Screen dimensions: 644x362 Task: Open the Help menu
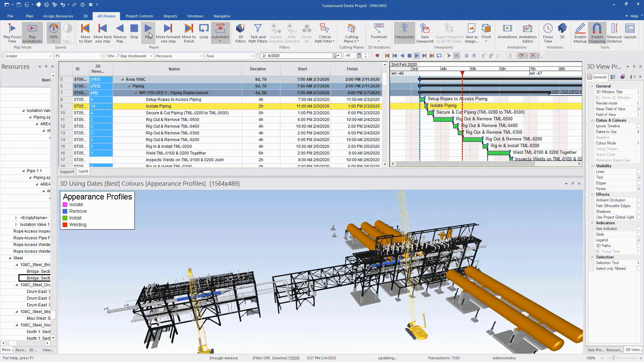pyautogui.click(x=634, y=16)
